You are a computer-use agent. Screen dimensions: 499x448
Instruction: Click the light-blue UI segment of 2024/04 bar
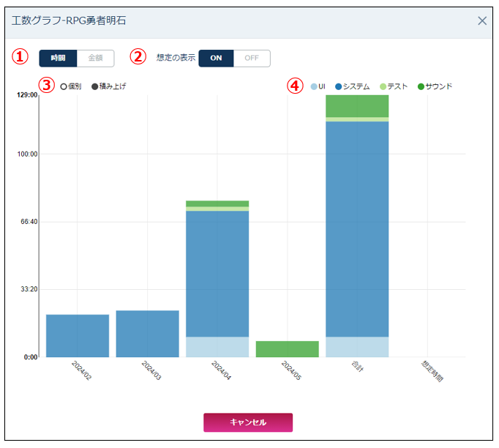(x=217, y=347)
